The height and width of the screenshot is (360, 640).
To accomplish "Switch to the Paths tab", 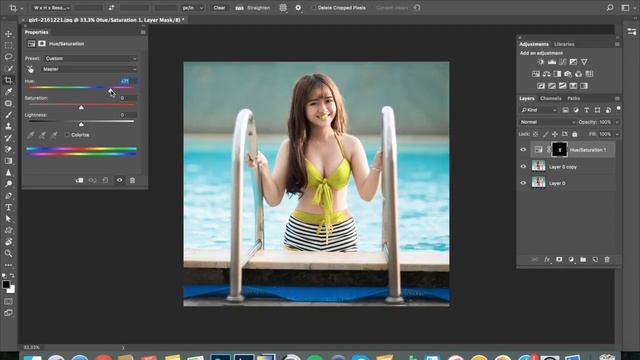I will point(573,98).
